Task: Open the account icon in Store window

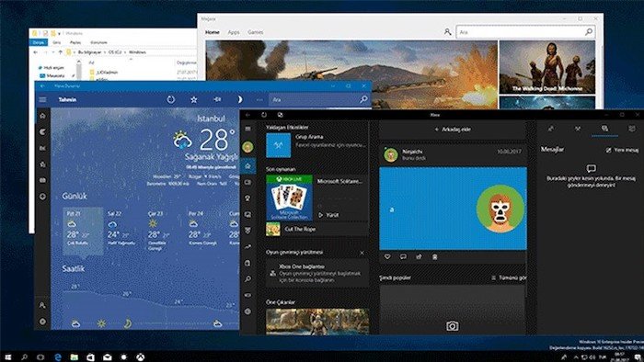Action: [x=448, y=31]
